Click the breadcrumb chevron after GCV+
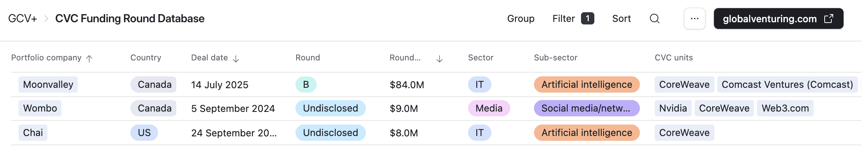 coord(46,19)
